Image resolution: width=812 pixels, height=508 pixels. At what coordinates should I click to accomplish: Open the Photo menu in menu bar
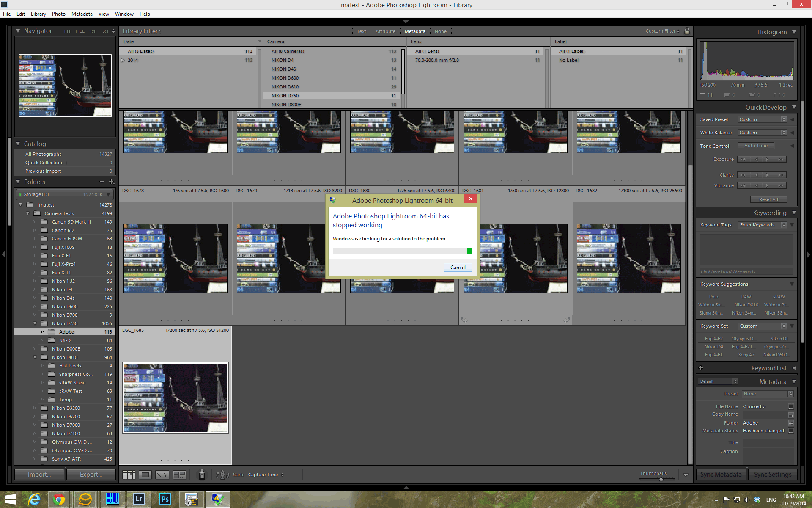point(59,14)
